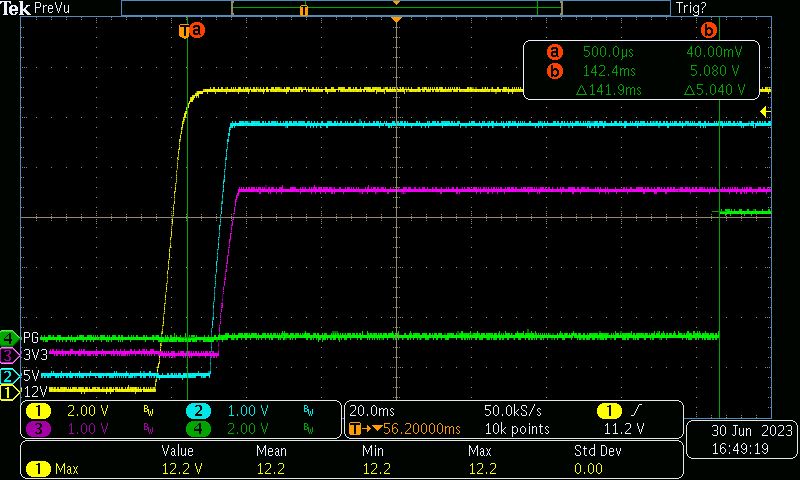Screen dimensions: 800x480
Task: Click the PreVu acquisition status label
Action: [52, 8]
